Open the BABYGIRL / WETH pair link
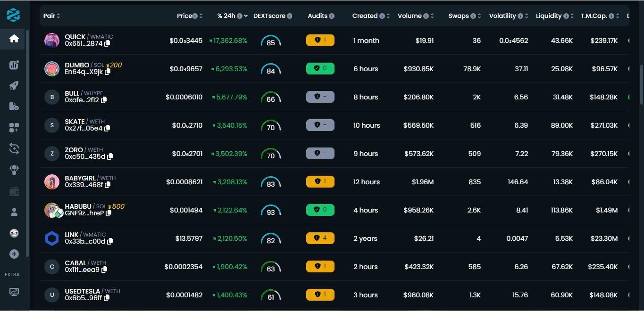 click(x=90, y=178)
